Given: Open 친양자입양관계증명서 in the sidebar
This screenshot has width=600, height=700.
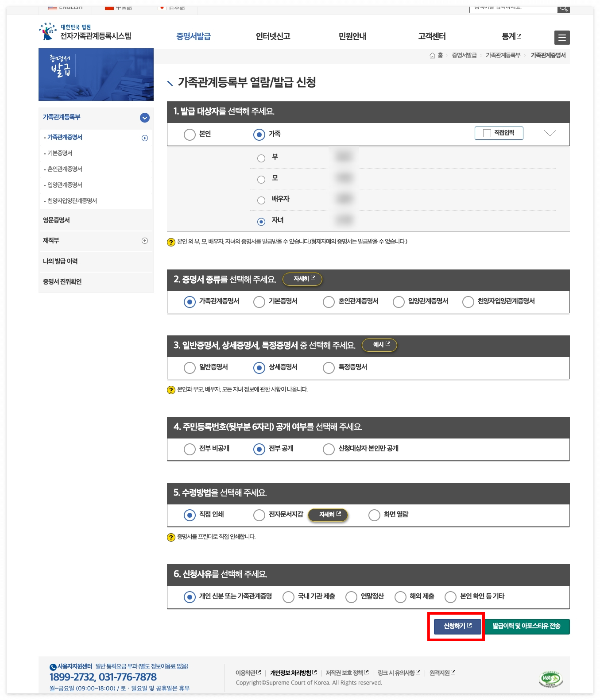Looking at the screenshot, I should point(72,201).
